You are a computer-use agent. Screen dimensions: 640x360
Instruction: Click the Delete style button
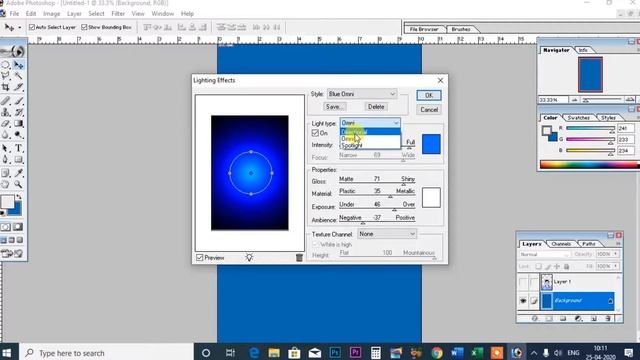pos(376,107)
